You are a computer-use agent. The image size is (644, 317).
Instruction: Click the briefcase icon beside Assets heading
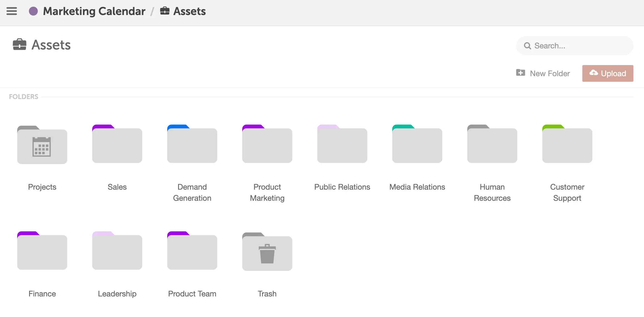pos(19,44)
